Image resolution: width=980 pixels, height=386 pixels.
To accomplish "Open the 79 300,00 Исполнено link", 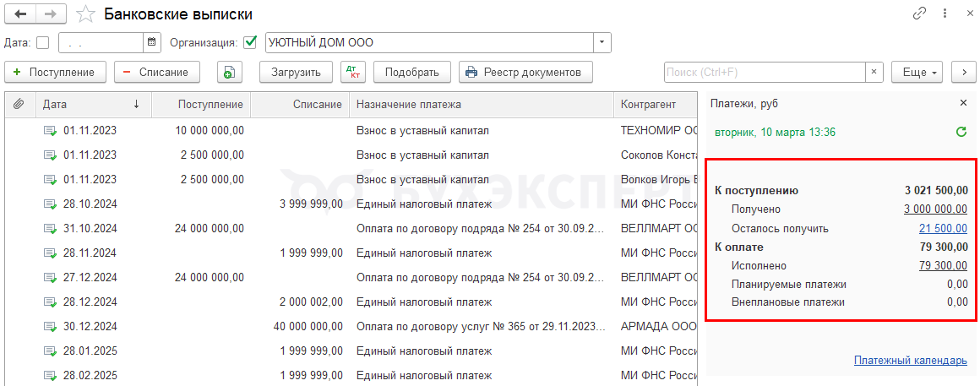I will [x=943, y=265].
